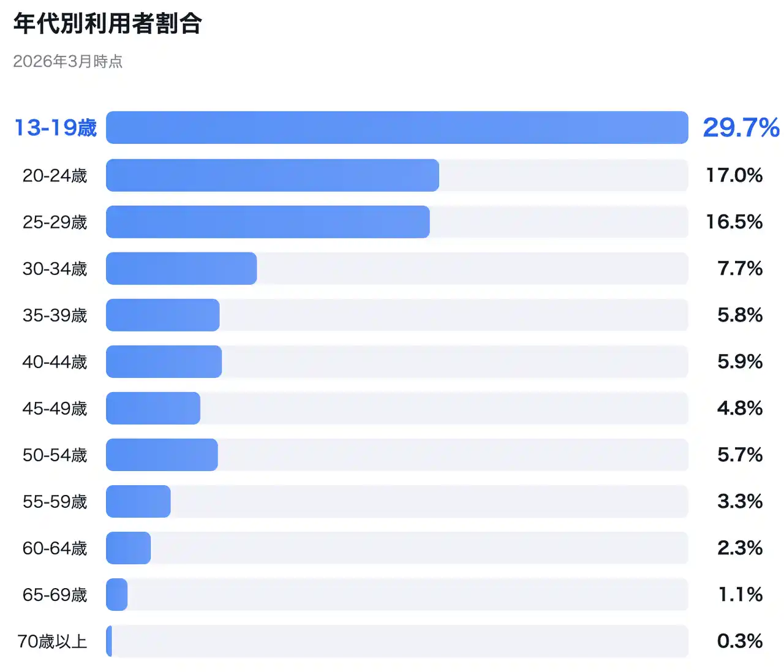Click the 5.9% percentage value
The width and height of the screenshot is (784, 672).
(x=740, y=361)
